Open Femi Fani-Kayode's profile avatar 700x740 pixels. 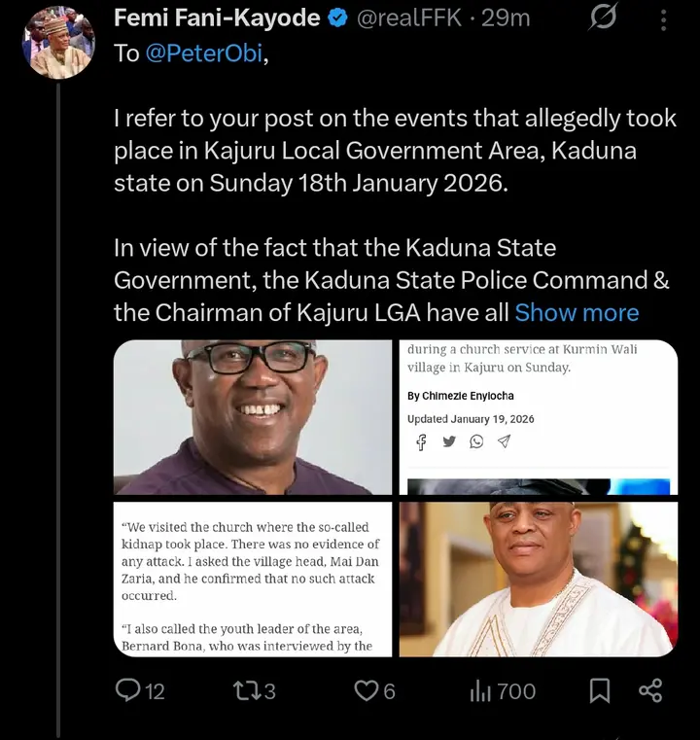(x=59, y=42)
